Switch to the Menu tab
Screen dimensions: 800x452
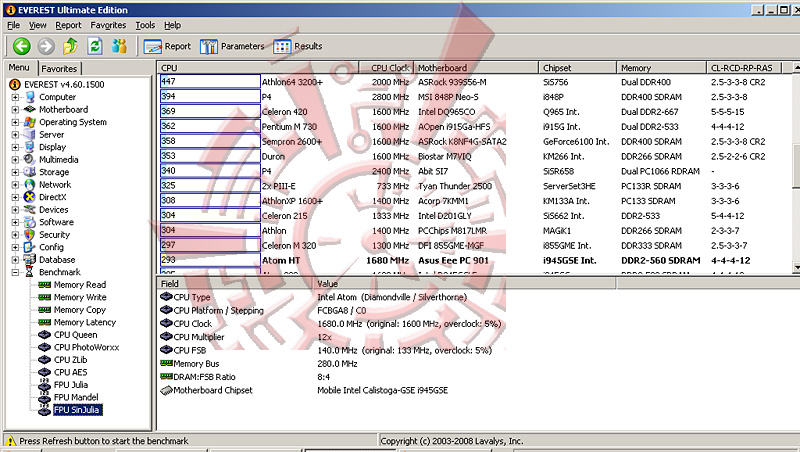coord(19,67)
